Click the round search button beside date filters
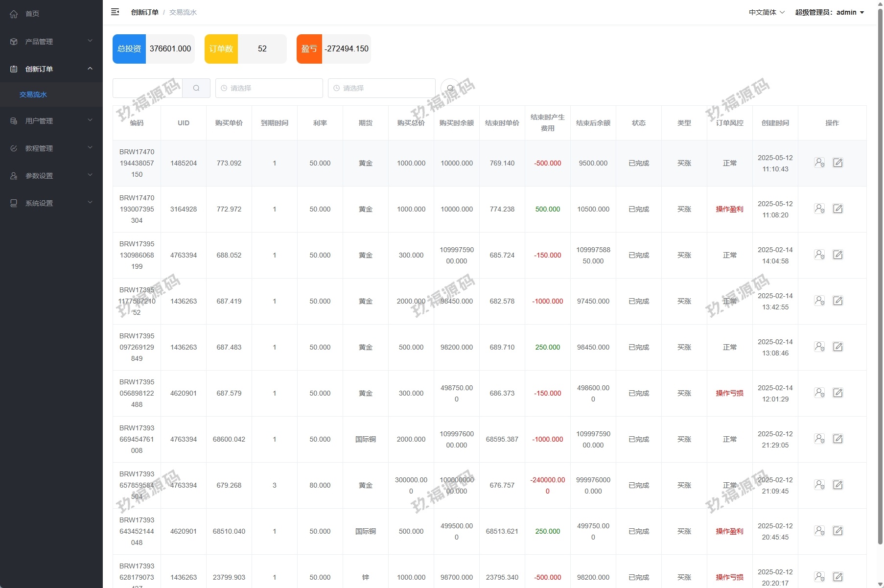 point(450,88)
